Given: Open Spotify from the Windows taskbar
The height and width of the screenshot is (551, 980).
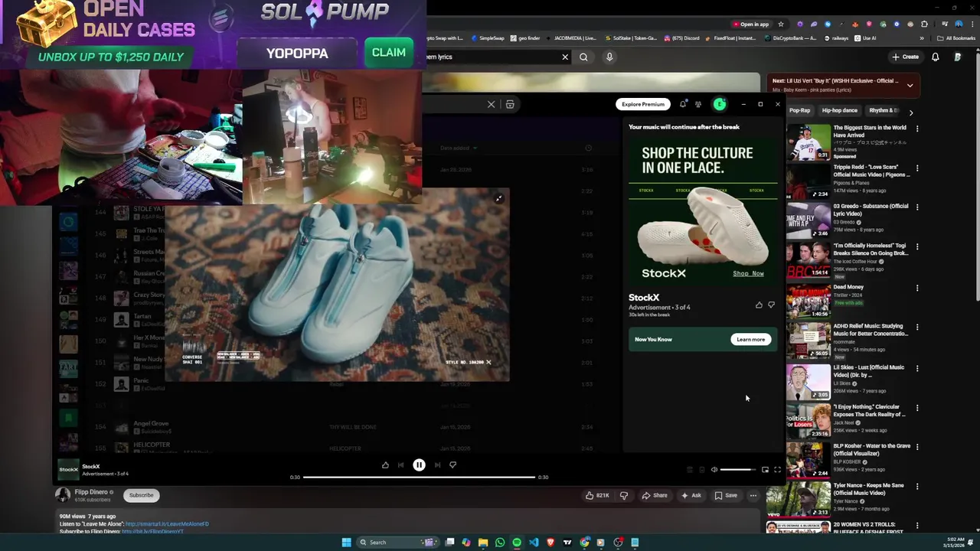Looking at the screenshot, I should (517, 542).
